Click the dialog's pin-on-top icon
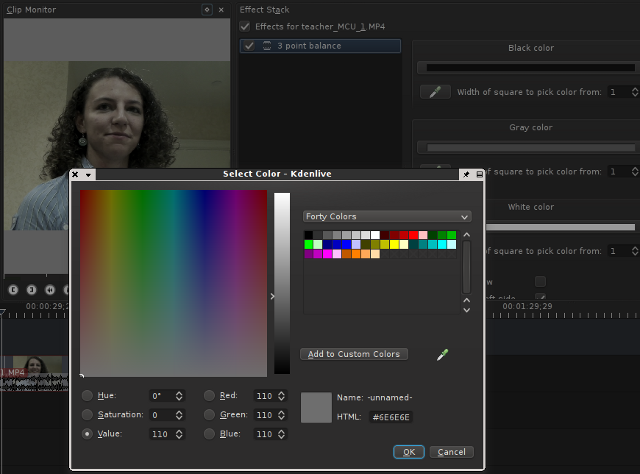Viewport: 640px width, 474px height. point(465,173)
